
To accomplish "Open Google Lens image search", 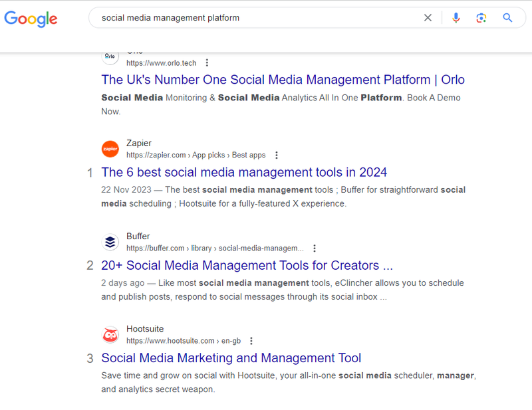I will coord(481,18).
